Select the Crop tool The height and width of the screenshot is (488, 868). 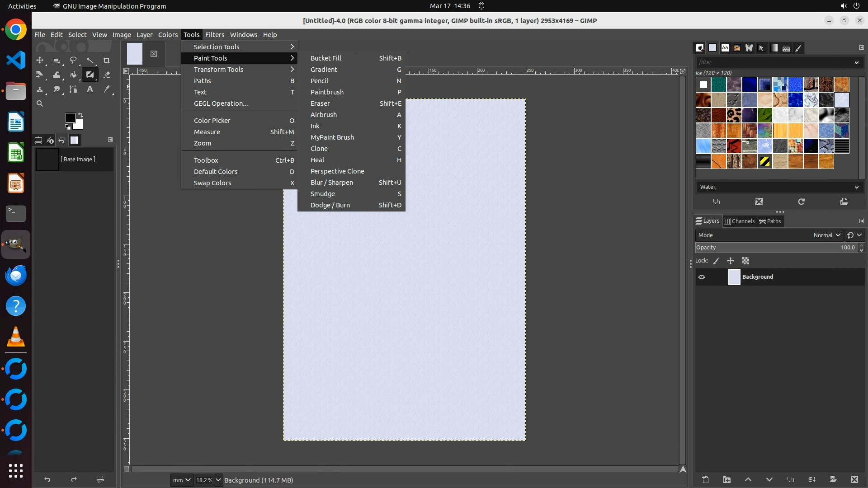click(x=107, y=60)
